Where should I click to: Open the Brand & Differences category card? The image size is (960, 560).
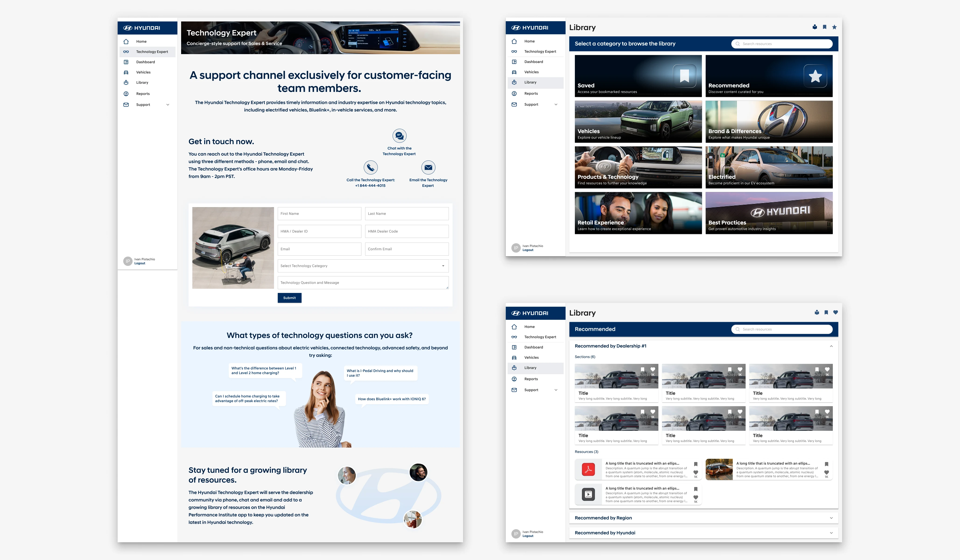pos(769,122)
